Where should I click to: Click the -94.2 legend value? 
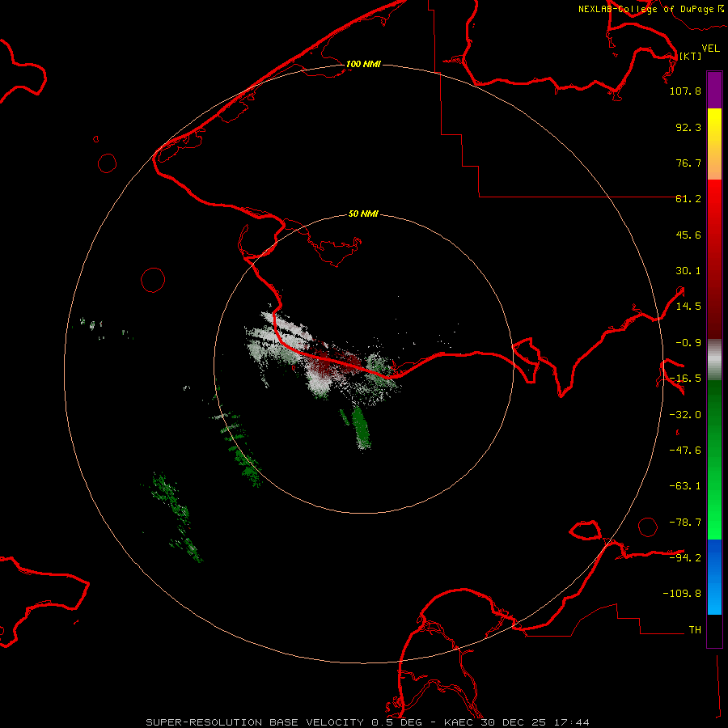(x=685, y=558)
